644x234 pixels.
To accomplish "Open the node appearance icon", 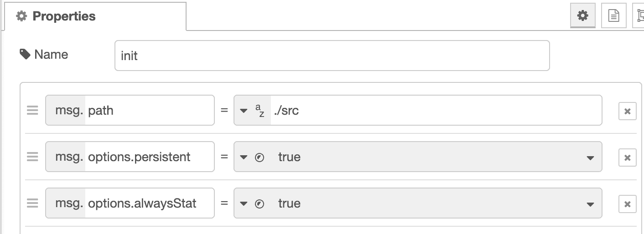I will (639, 16).
